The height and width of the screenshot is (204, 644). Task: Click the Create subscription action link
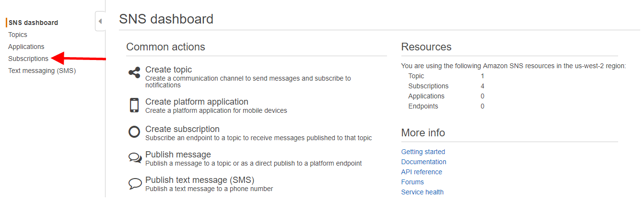point(182,129)
